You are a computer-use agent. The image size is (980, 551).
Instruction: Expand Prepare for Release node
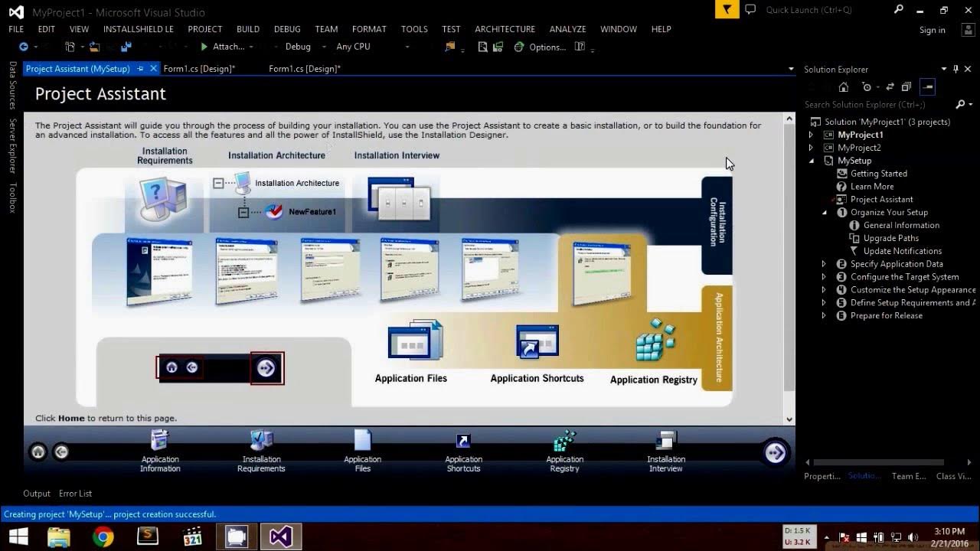825,315
